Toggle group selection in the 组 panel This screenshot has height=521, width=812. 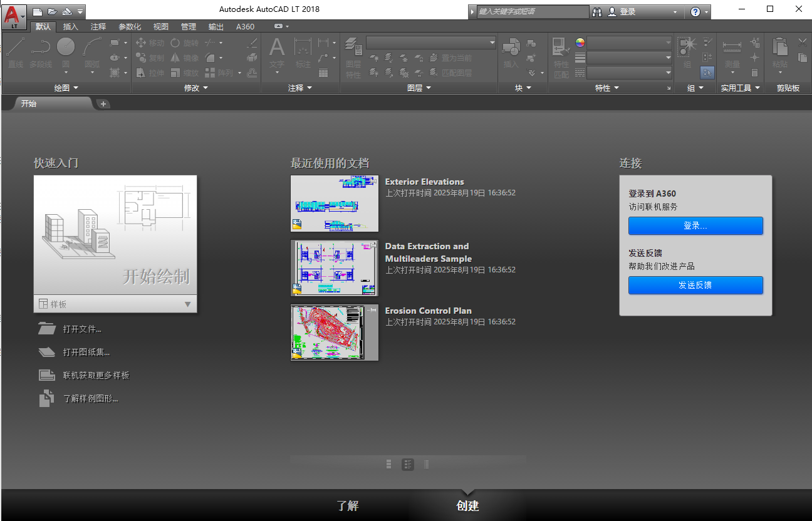click(x=707, y=72)
